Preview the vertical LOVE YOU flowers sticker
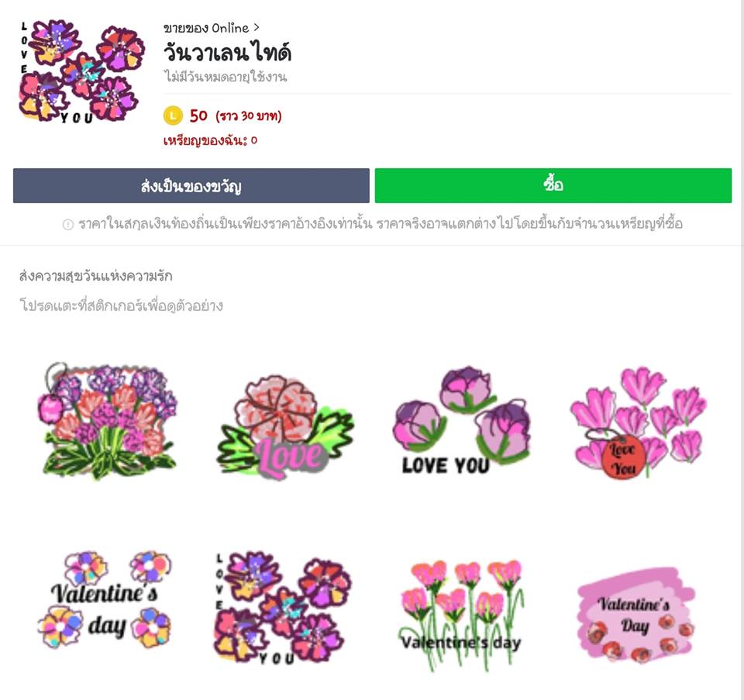 pyautogui.click(x=283, y=608)
